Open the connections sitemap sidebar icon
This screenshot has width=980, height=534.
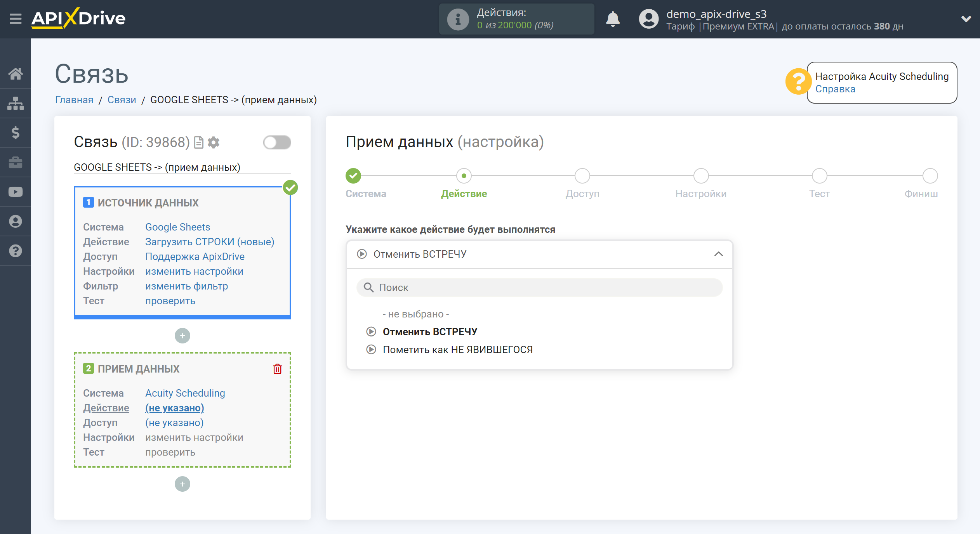click(16, 103)
